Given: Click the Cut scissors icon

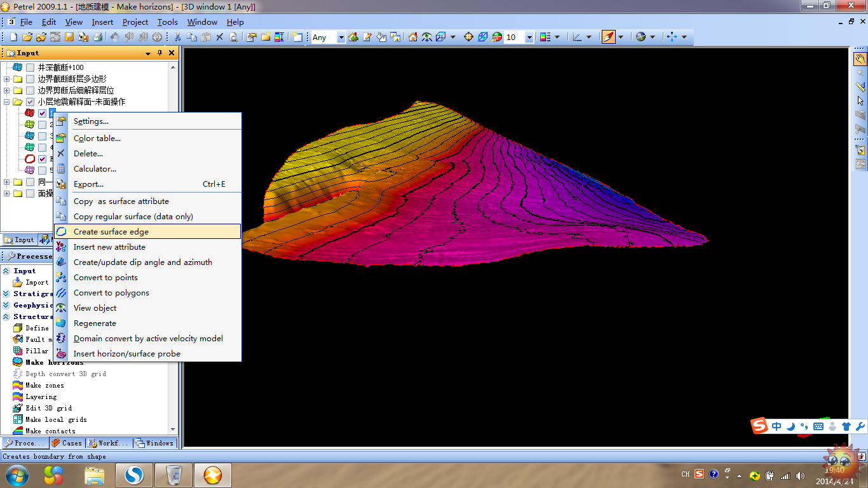Looking at the screenshot, I should (x=178, y=37).
